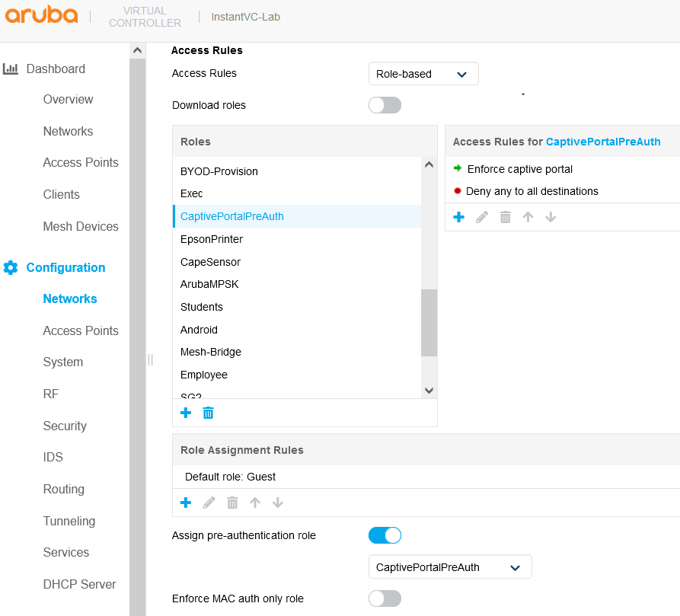This screenshot has height=616, width=680.
Task: Add a new role assignment rule
Action: point(186,503)
